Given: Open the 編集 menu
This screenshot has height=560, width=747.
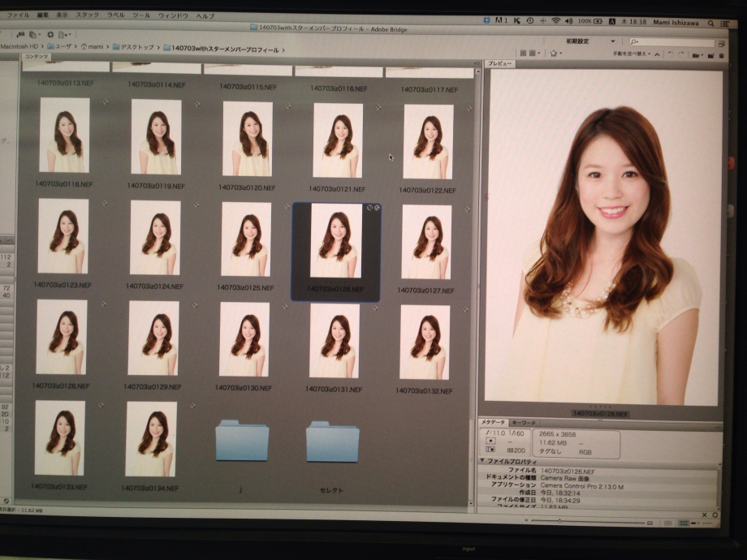Looking at the screenshot, I should (x=43, y=15).
